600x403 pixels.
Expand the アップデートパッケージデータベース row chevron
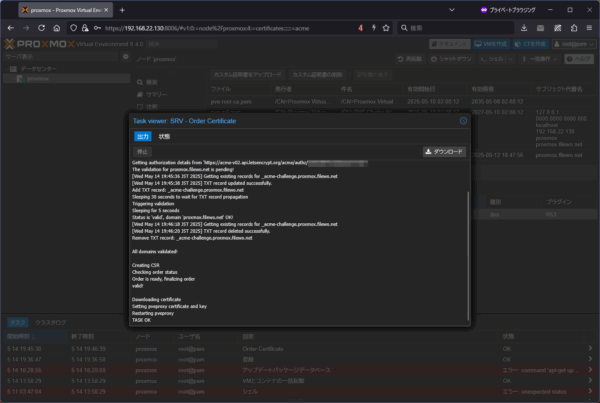click(x=590, y=370)
